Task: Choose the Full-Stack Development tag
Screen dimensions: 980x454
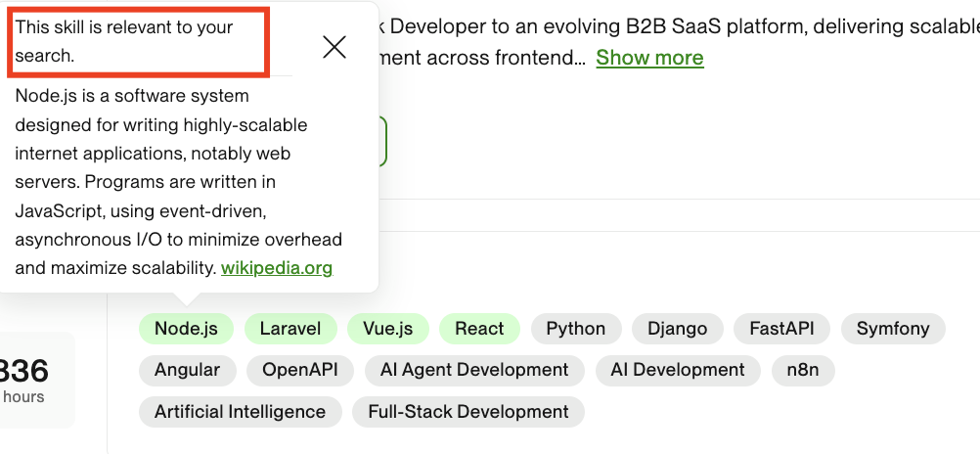Action: click(468, 412)
